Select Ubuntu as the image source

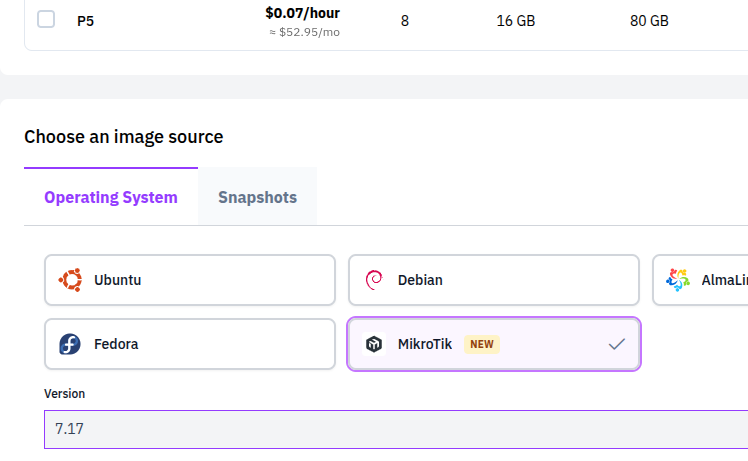[x=190, y=280]
